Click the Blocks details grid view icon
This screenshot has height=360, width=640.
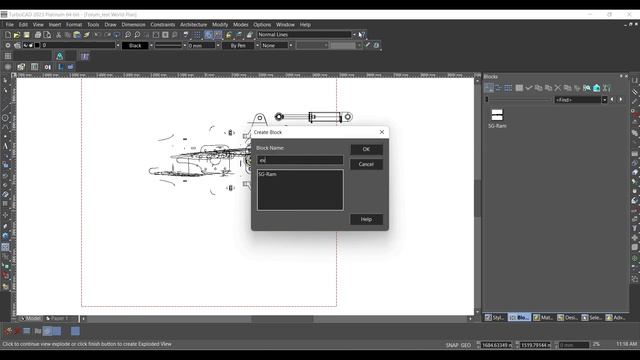pos(508,88)
